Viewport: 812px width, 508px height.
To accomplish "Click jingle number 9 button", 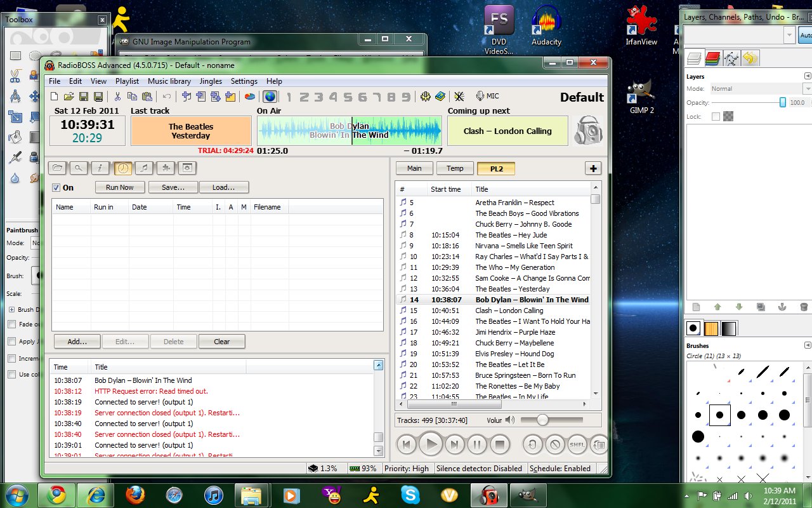I will coord(407,97).
